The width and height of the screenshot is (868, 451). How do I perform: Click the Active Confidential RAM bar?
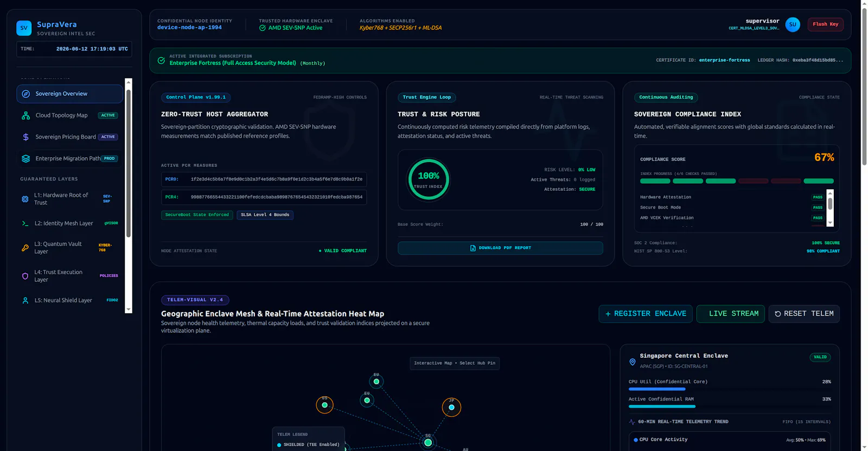[x=730, y=407]
